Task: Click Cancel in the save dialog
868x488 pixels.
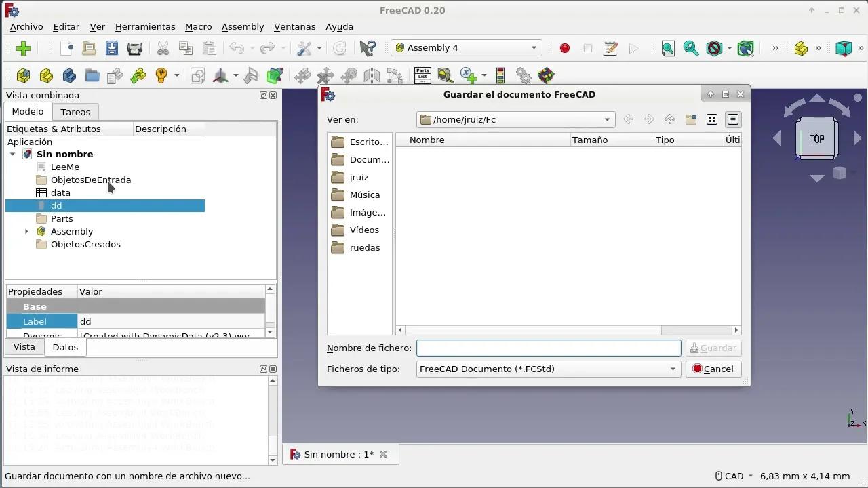Action: (x=713, y=369)
